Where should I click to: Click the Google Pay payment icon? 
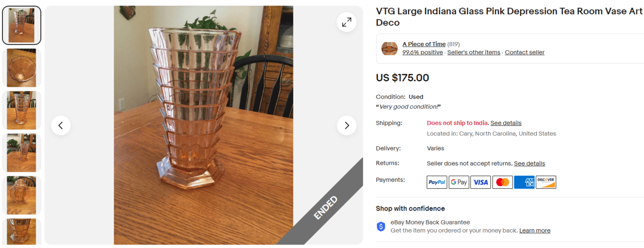point(459,182)
